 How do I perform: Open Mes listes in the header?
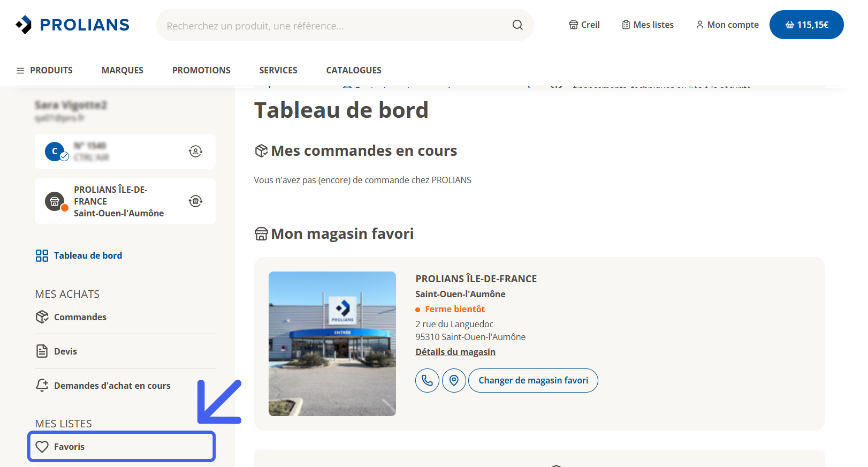click(x=648, y=25)
